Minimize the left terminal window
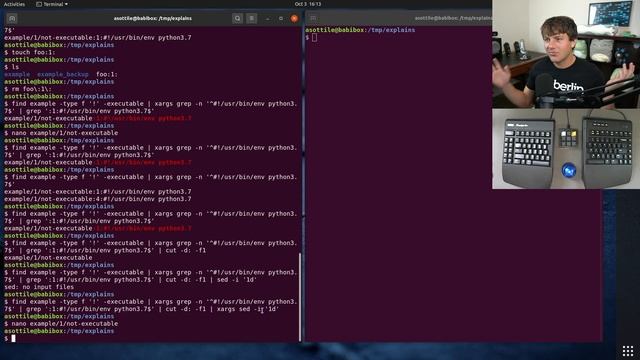 268,18
